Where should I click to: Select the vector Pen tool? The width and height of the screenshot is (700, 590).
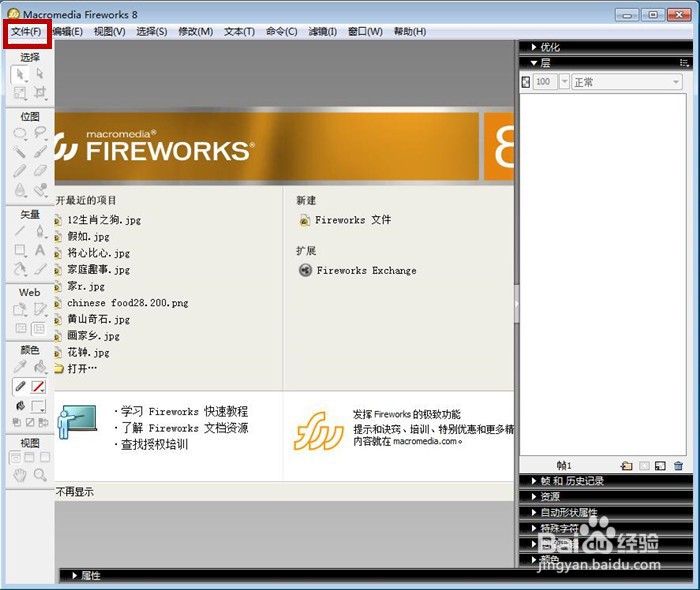point(40,231)
